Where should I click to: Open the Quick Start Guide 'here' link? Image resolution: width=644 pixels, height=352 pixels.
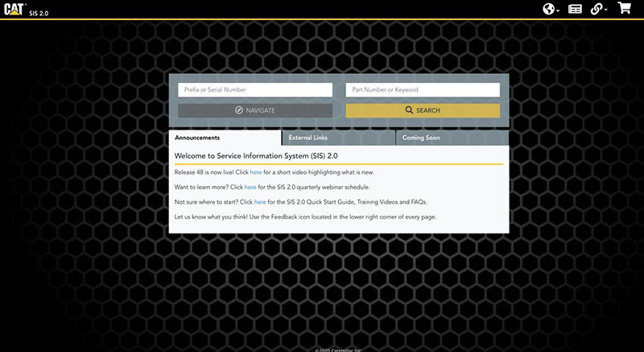pyautogui.click(x=260, y=201)
